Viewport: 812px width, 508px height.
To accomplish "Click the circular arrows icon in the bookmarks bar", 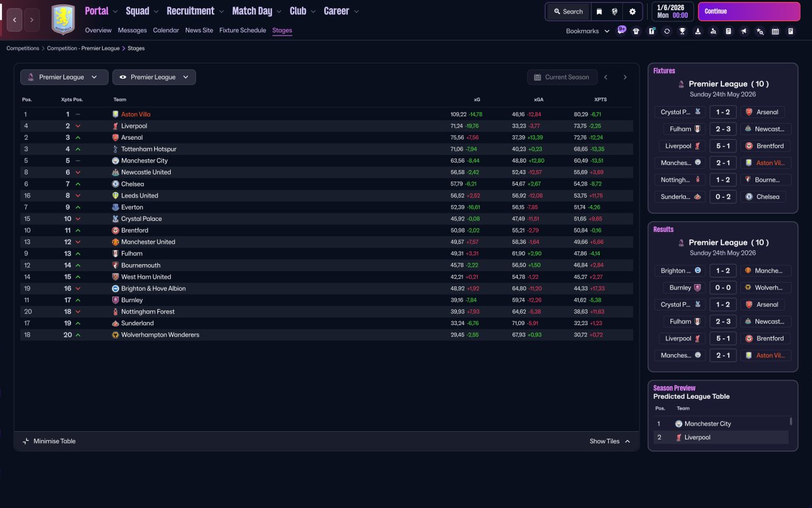I will [x=667, y=31].
